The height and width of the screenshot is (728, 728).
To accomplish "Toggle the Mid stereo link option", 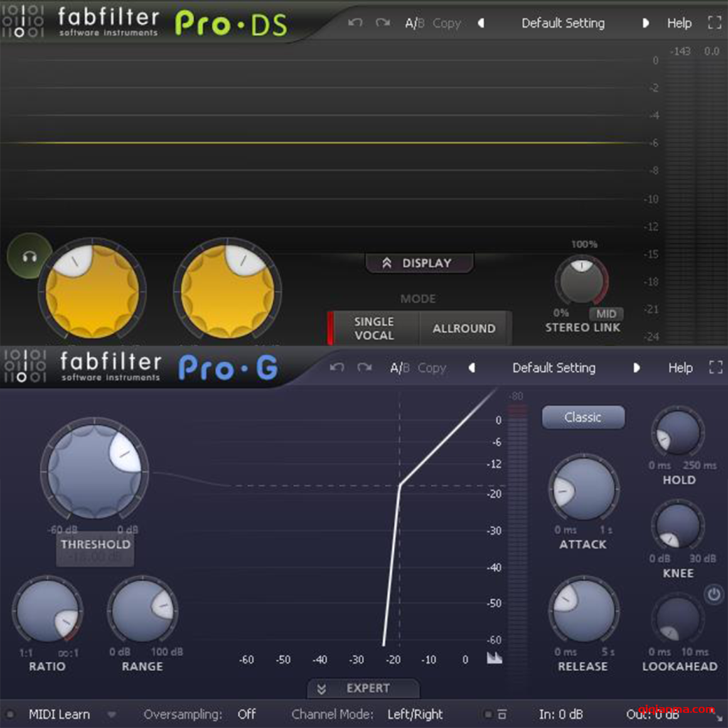I will 606,314.
